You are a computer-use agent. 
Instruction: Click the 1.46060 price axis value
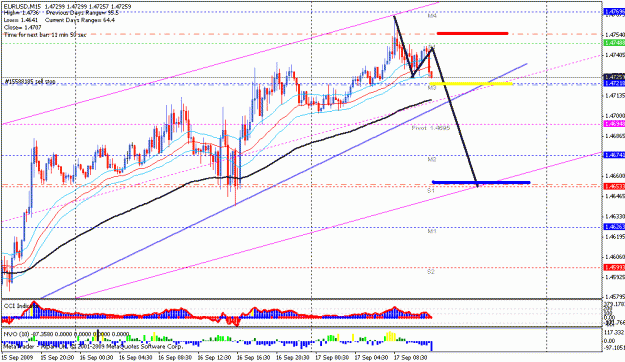tap(615, 257)
